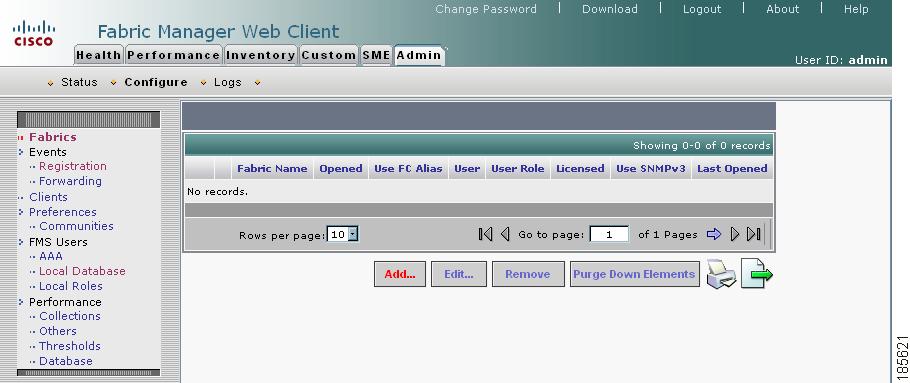Viewport: 910px width, 383px height.
Task: Click the blue go-to-page arrow
Action: click(714, 234)
